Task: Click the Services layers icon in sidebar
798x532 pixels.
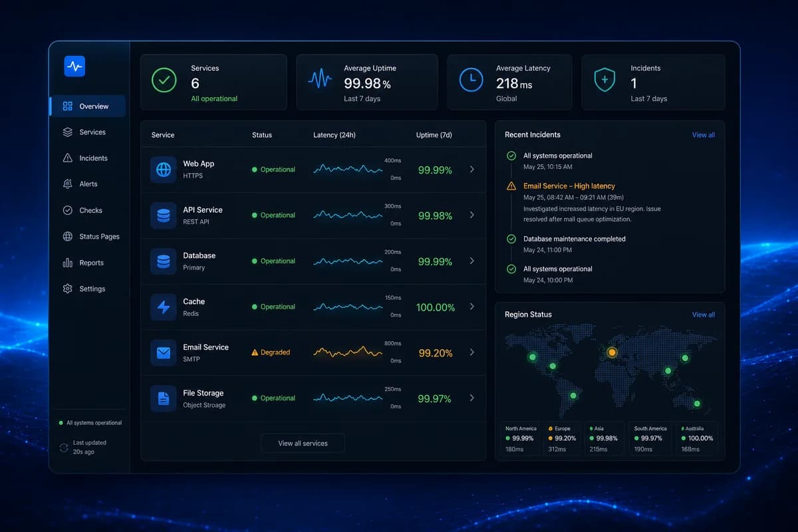Action: [x=67, y=132]
